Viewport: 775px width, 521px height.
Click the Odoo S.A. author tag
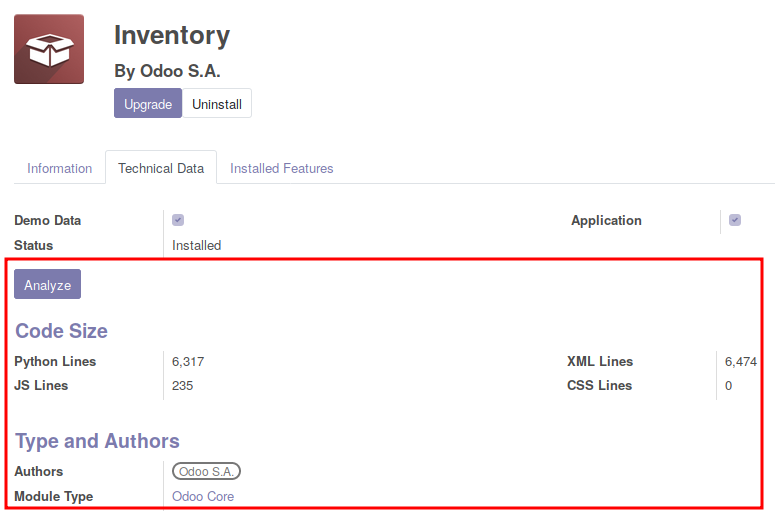click(207, 471)
